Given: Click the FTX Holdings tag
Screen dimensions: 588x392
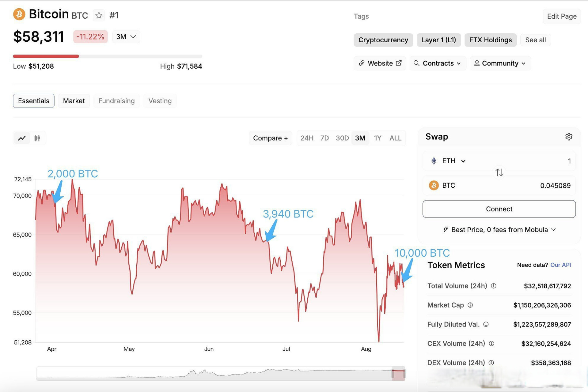Looking at the screenshot, I should (490, 40).
